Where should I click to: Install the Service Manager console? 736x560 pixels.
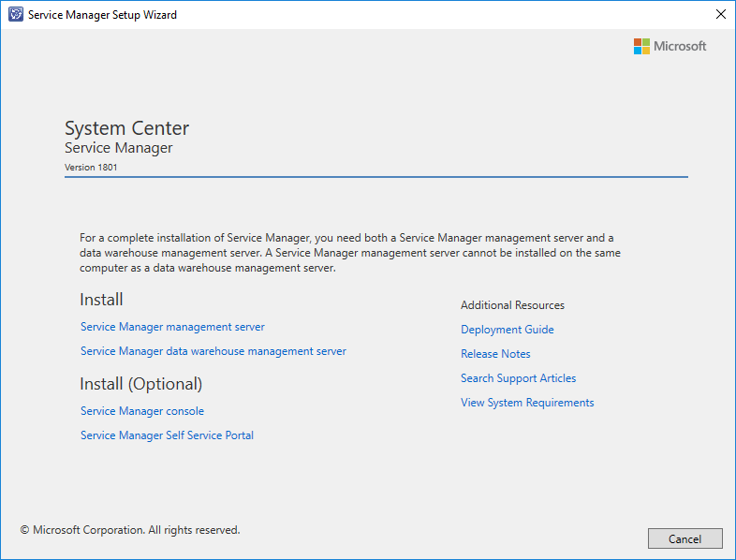pyautogui.click(x=142, y=411)
